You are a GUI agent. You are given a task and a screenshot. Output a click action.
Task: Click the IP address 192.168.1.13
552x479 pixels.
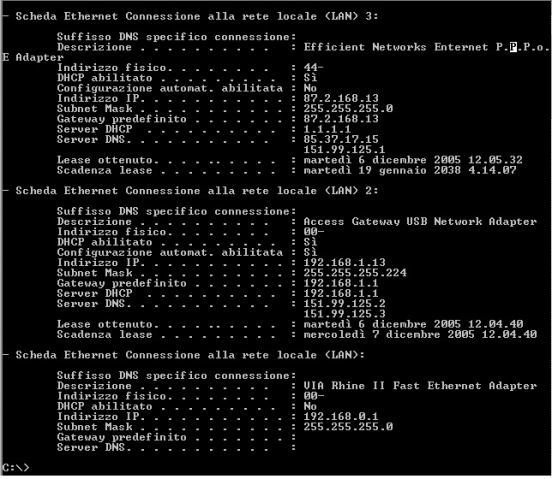(345, 263)
